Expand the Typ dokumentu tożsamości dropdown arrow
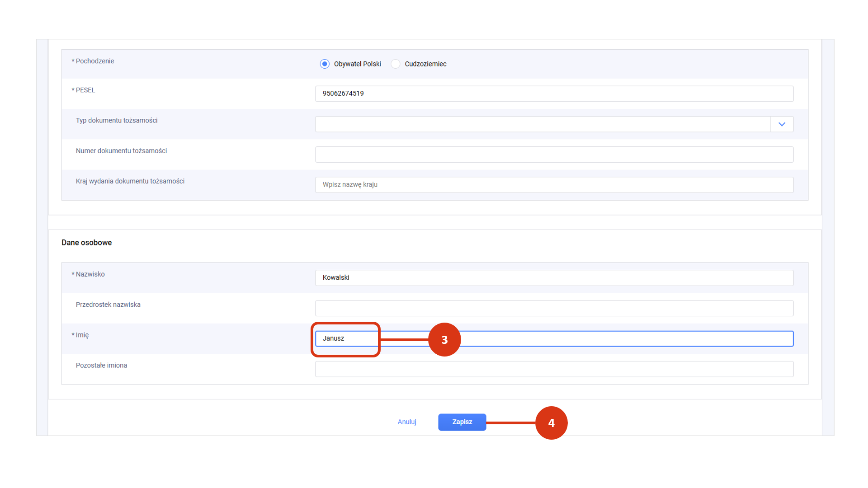868x488 pixels. point(782,124)
